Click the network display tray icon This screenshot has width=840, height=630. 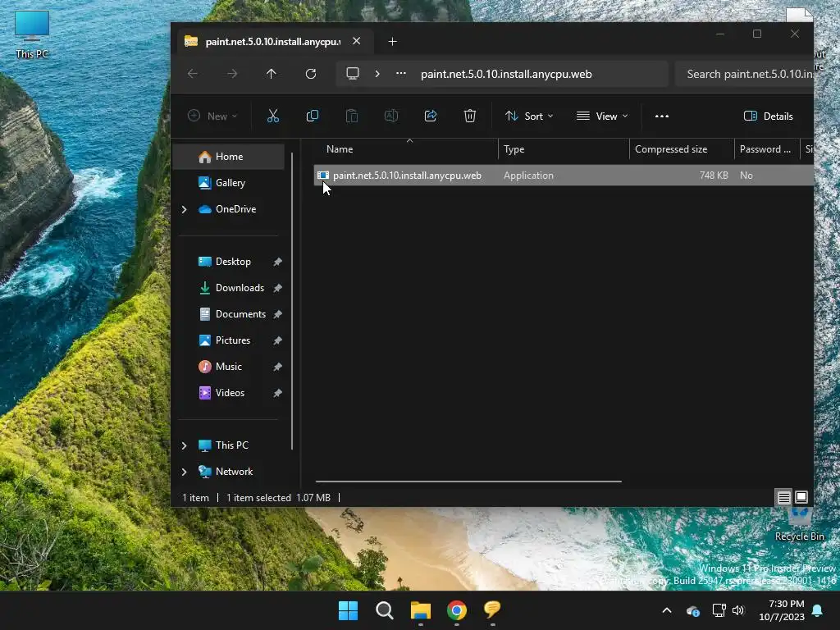tap(719, 610)
